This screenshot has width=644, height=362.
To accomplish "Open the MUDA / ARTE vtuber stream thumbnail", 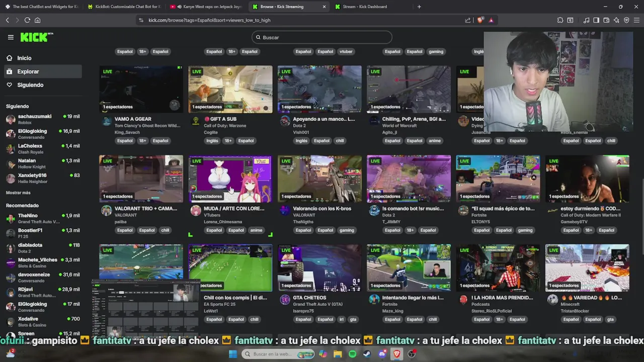I will 230,178.
